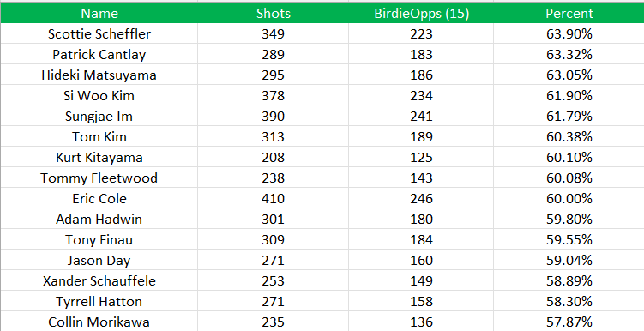Image resolution: width=644 pixels, height=331 pixels.
Task: Select Xander Schauffele's shots value 253
Action: (x=274, y=280)
